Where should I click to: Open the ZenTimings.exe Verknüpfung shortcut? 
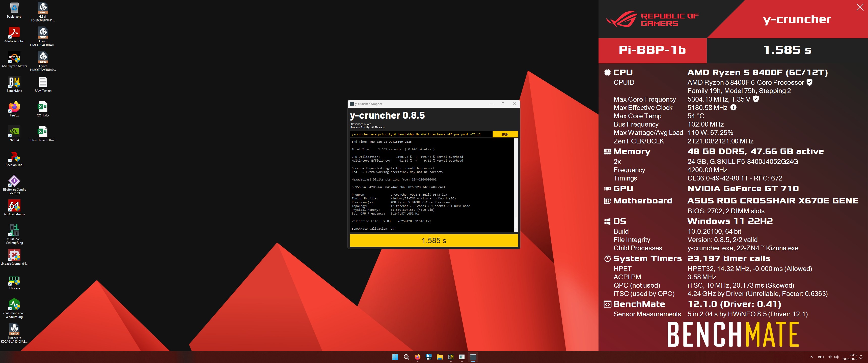click(14, 309)
